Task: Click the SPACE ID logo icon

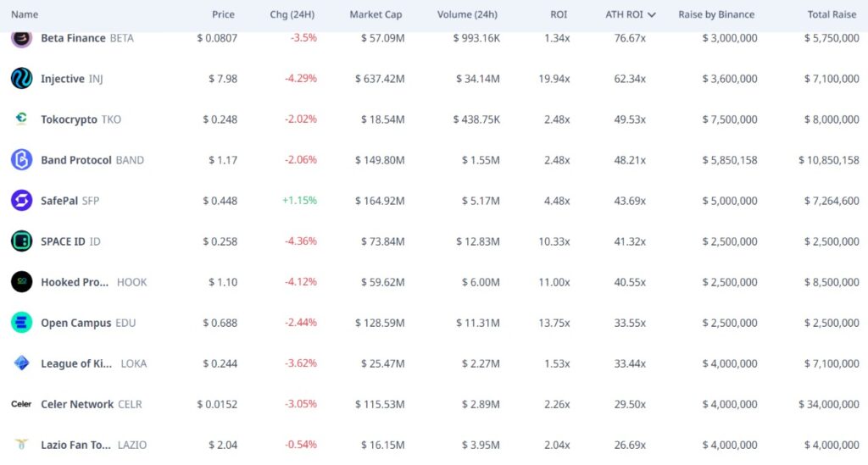Action: coord(21,241)
